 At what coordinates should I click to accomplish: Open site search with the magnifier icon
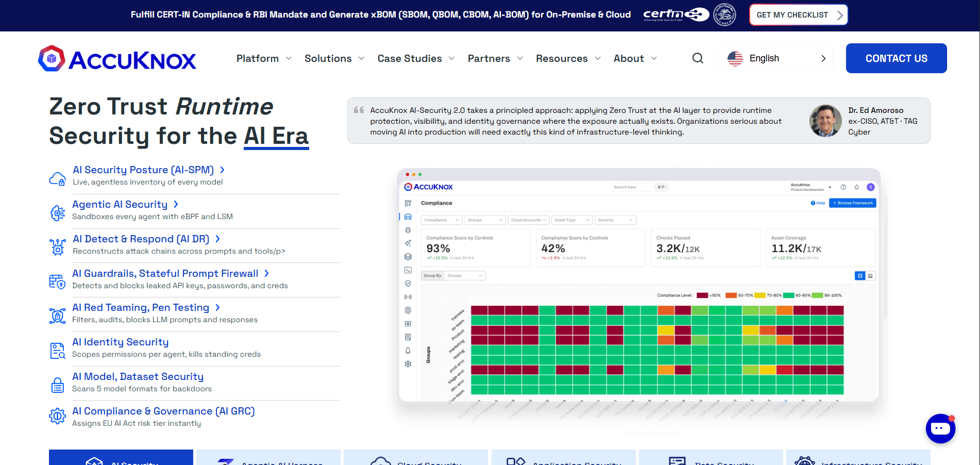(x=698, y=58)
